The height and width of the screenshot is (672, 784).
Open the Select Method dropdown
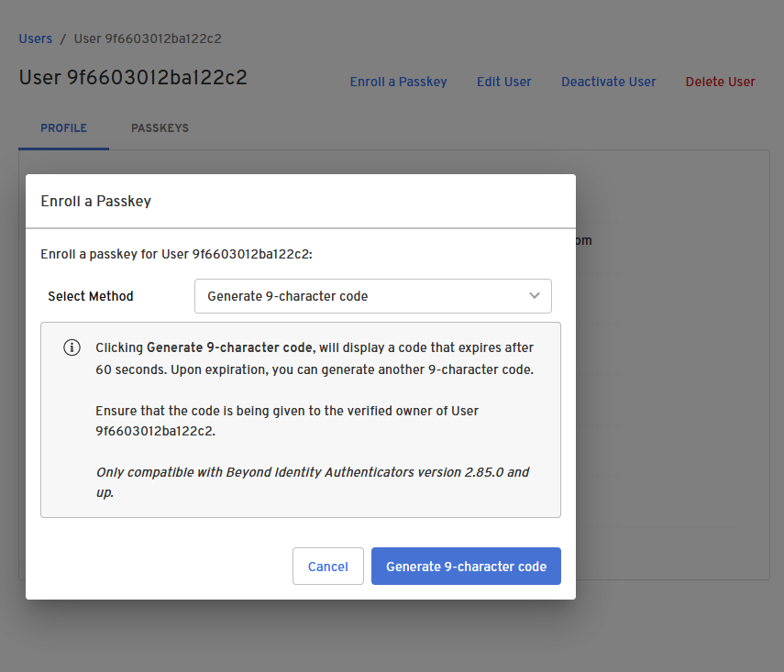point(372,296)
